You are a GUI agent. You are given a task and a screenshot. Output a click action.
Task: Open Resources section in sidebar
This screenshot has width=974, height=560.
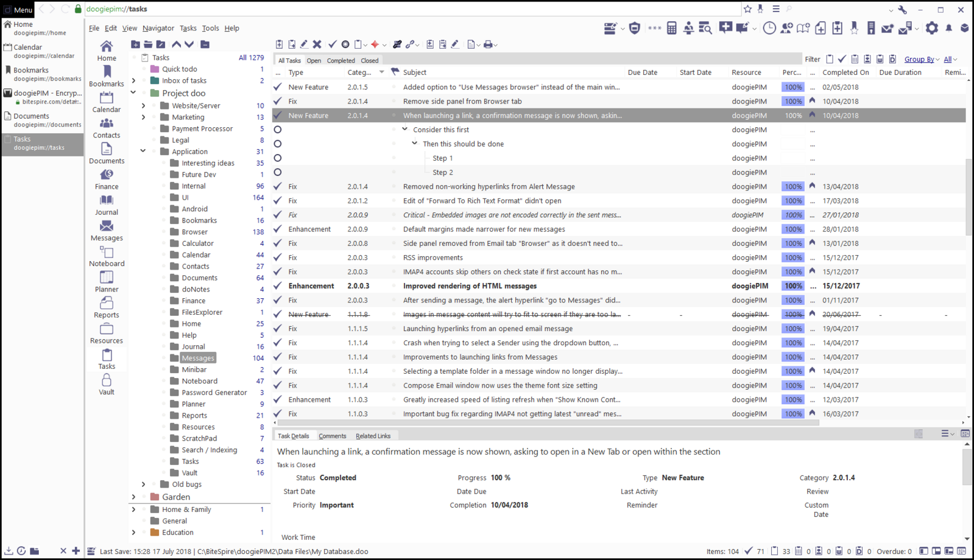click(107, 334)
